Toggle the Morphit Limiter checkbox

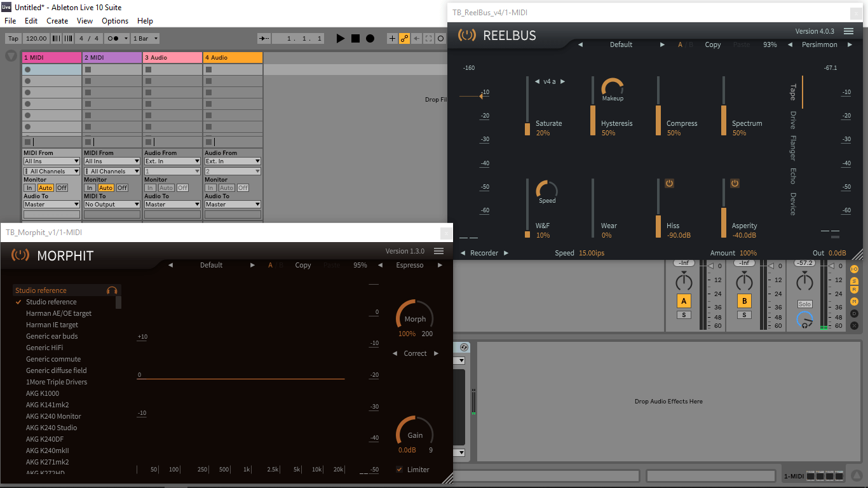(x=400, y=470)
